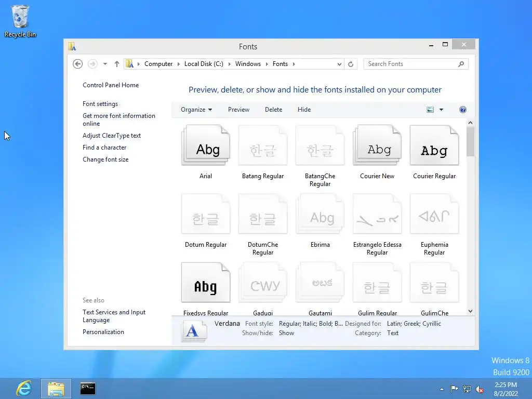
Task: Open the Personalization link
Action: [x=103, y=332]
